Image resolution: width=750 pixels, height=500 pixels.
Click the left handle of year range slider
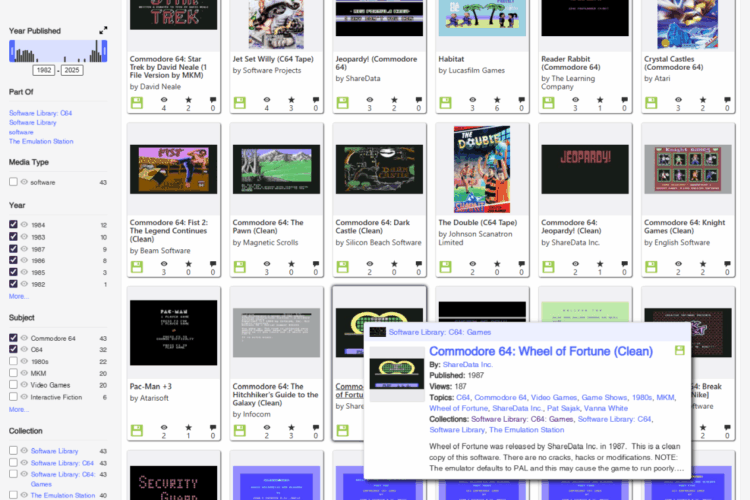coord(12,51)
